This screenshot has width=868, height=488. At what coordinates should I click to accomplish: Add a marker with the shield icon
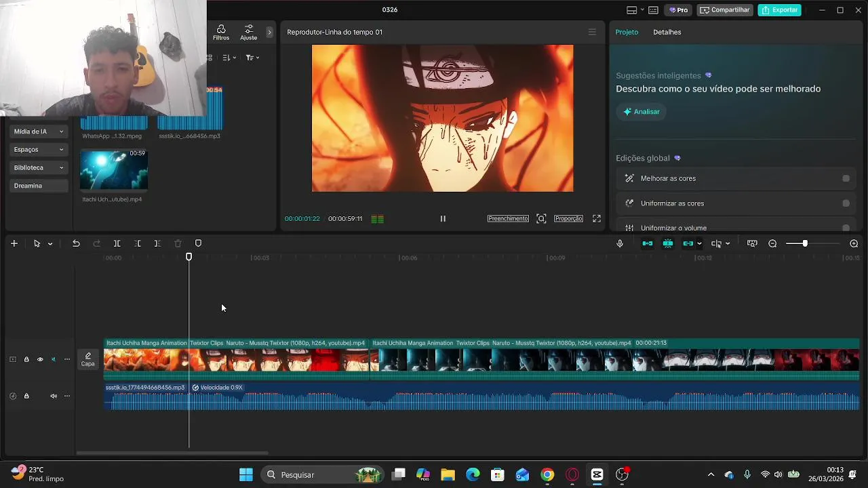[x=198, y=243]
